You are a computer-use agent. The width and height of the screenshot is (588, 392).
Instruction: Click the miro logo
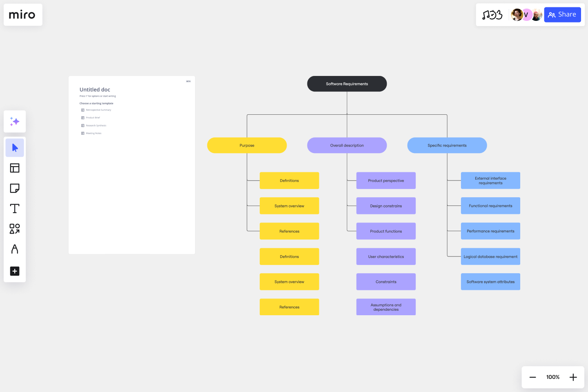(22, 15)
